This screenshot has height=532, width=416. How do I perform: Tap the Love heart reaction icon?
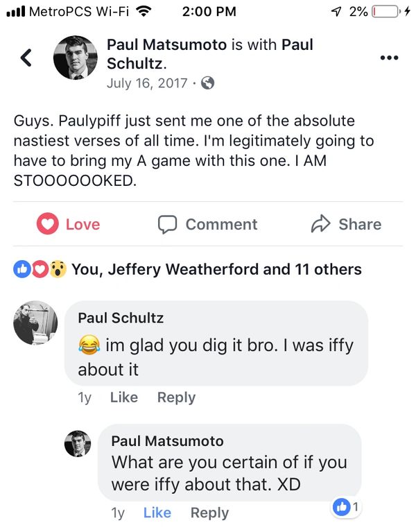(47, 224)
